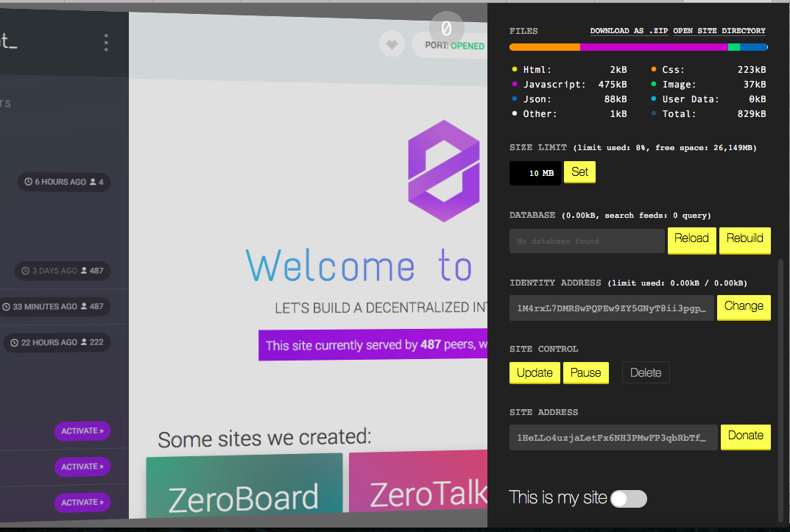Click the 22 HOURS AGO 222 badge

click(57, 342)
